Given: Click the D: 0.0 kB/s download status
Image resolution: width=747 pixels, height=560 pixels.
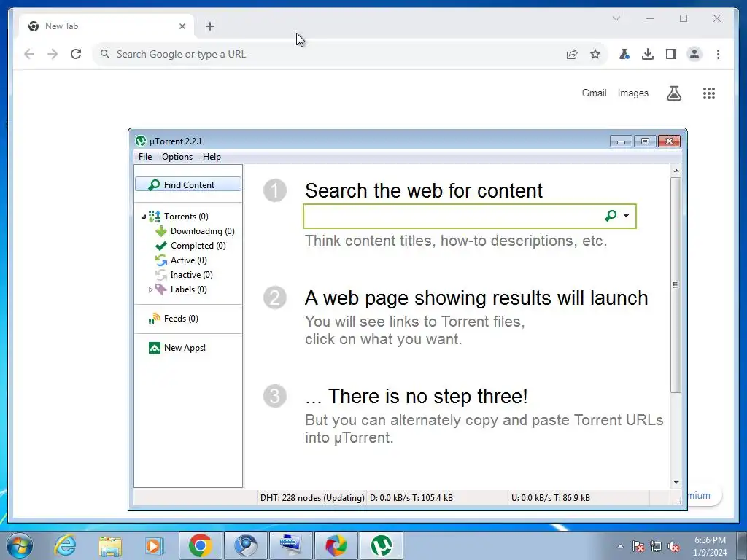Looking at the screenshot, I should coord(411,498).
